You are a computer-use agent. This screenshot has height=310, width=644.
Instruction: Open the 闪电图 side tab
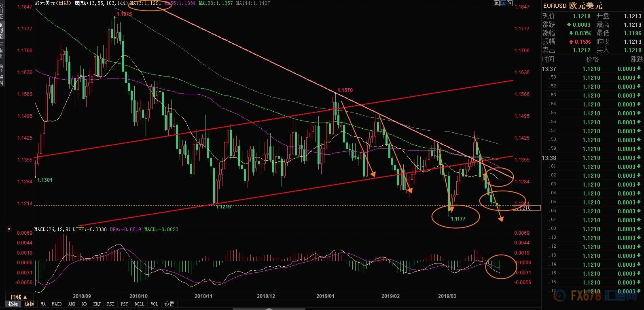pyautogui.click(x=2, y=50)
